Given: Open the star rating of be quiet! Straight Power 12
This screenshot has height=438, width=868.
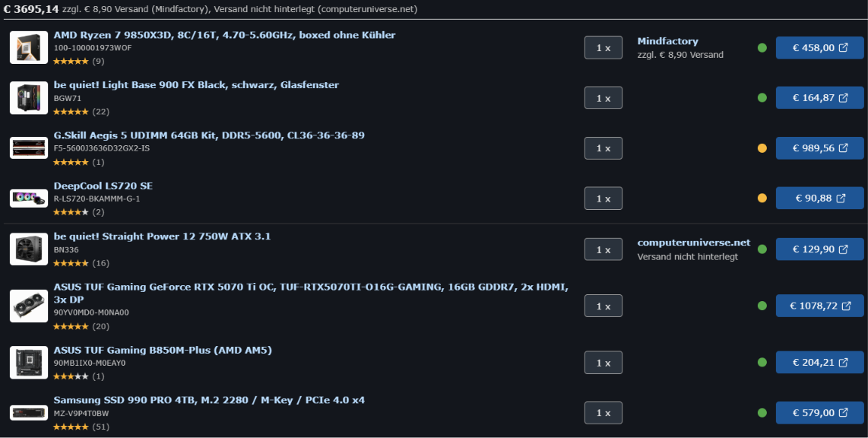Looking at the screenshot, I should pyautogui.click(x=71, y=263).
